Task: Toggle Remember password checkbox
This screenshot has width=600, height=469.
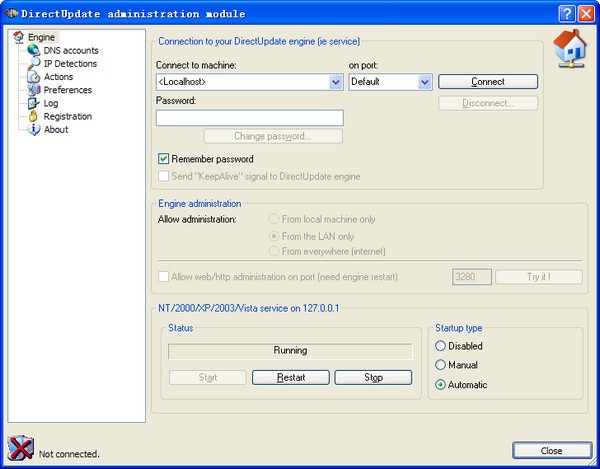Action: coord(163,159)
